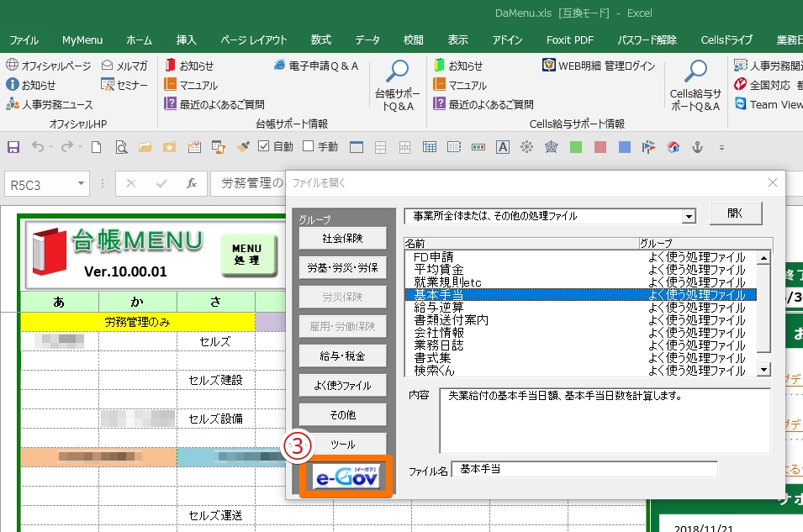Select the 労基・労災・労保 group button
The image size is (803, 532).
342,268
